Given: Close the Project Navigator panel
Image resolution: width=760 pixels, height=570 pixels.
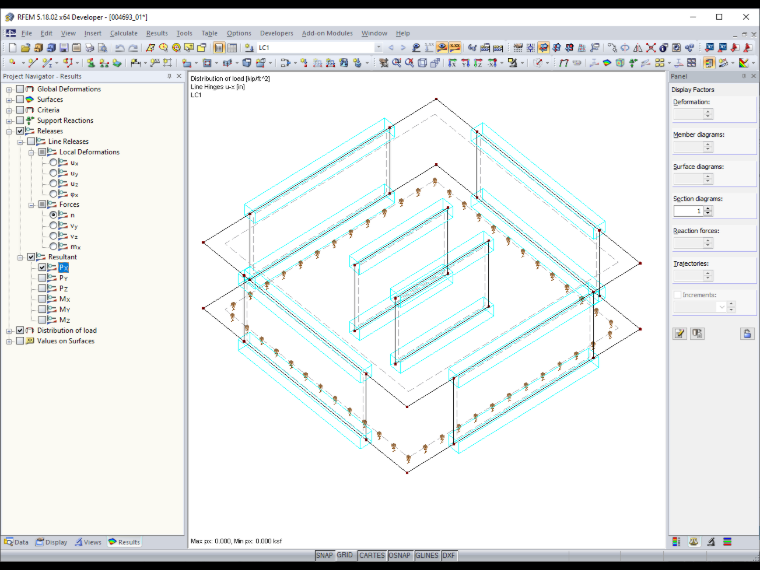Looking at the screenshot, I should [x=179, y=76].
